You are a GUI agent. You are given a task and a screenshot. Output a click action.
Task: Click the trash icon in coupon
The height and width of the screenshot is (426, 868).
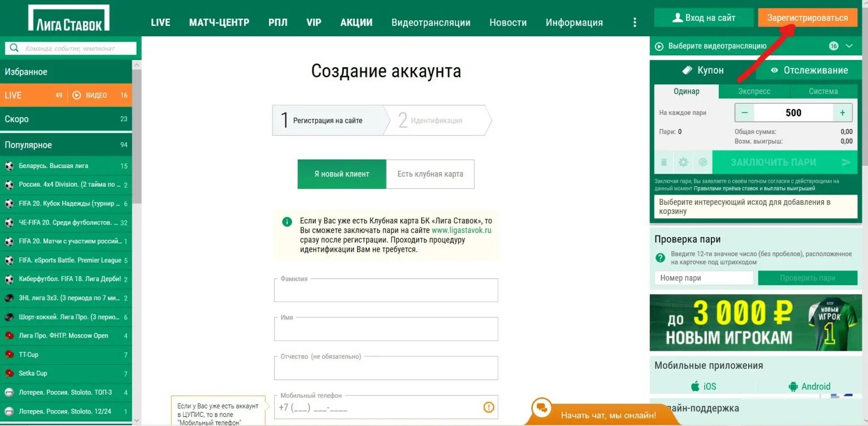[x=664, y=162]
